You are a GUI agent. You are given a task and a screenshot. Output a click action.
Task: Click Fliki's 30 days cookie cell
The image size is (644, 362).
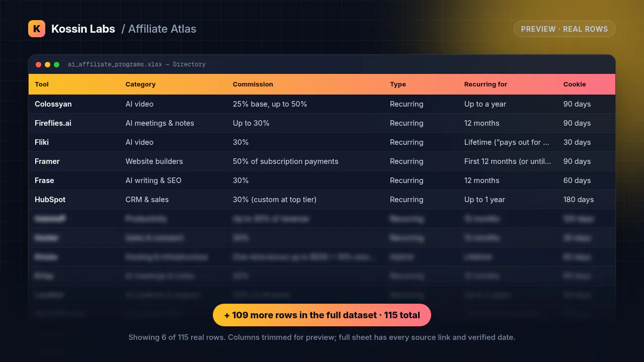(x=577, y=142)
